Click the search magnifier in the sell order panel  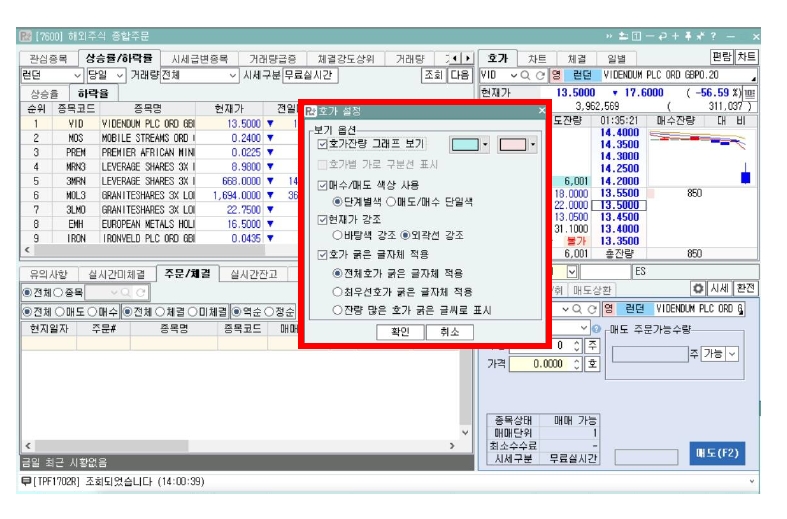[x=577, y=309]
